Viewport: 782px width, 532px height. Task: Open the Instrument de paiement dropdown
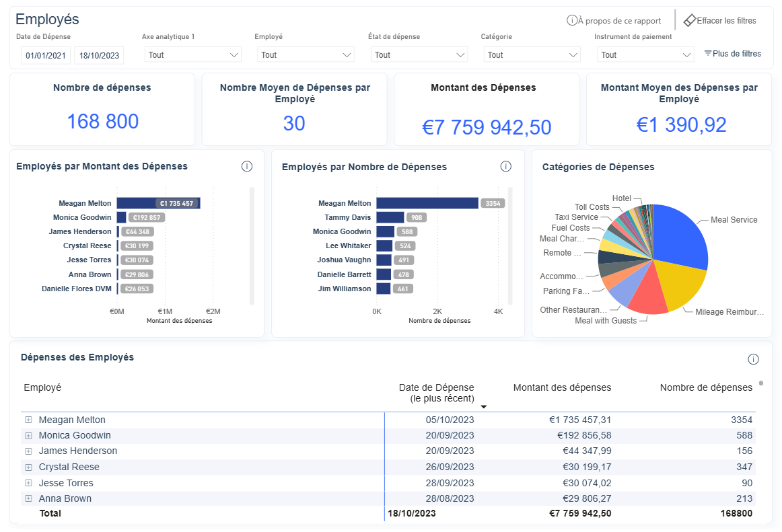[x=646, y=55]
